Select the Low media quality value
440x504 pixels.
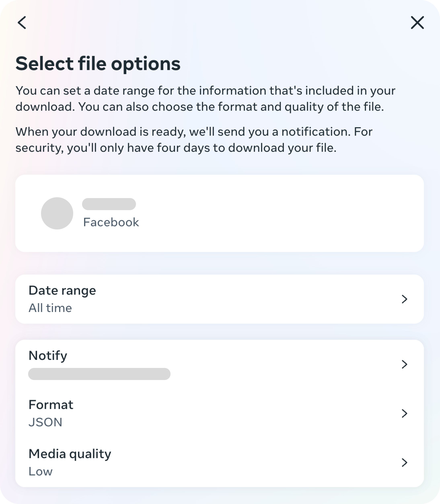[40, 471]
